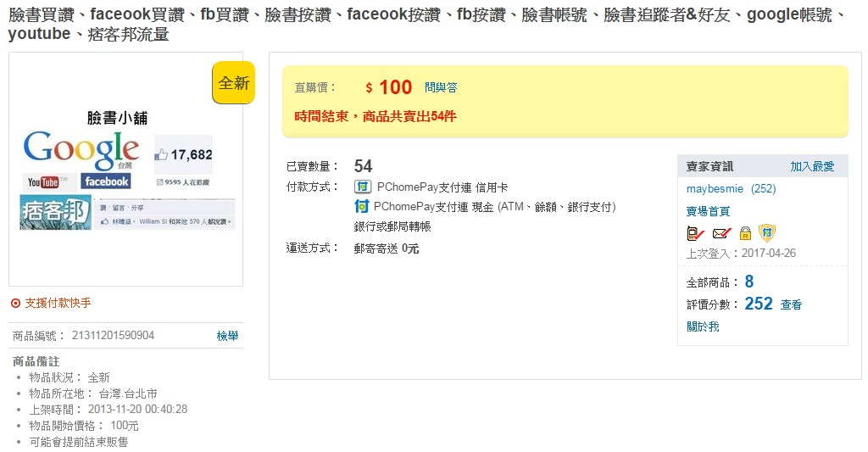The width and height of the screenshot is (868, 452).
Task: Click 加入最愛 to favorite this seller
Action: click(812, 166)
